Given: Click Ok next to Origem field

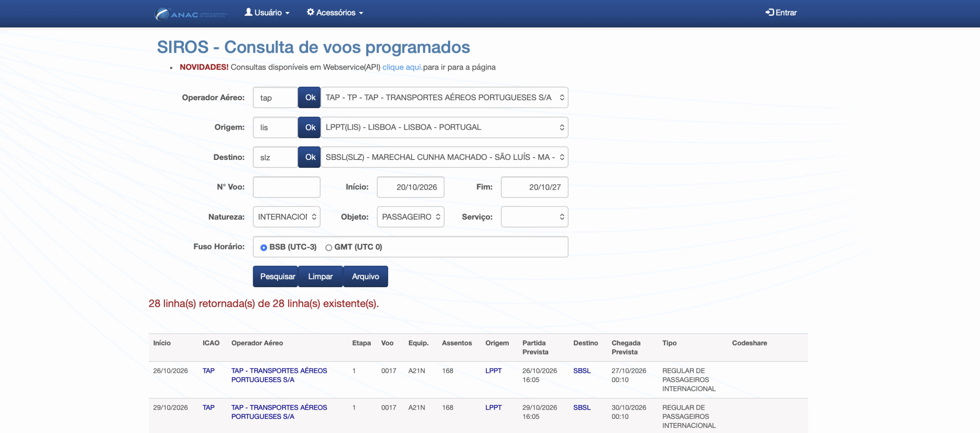Looking at the screenshot, I should (x=310, y=127).
